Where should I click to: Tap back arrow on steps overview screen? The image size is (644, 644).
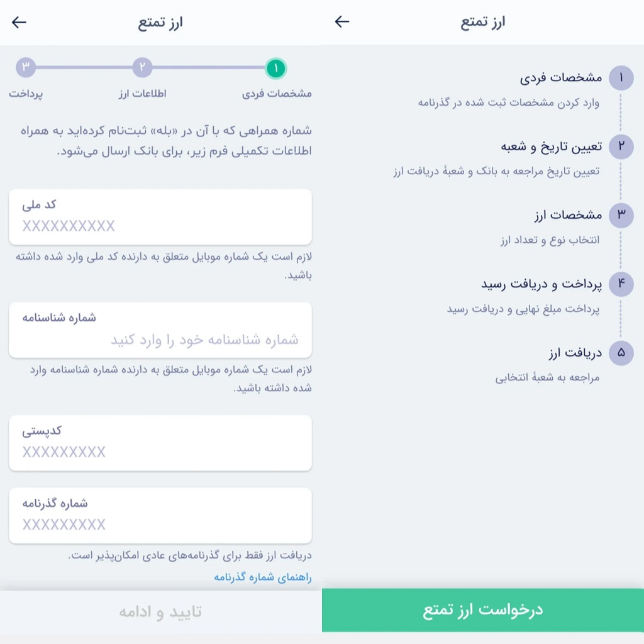(341, 22)
